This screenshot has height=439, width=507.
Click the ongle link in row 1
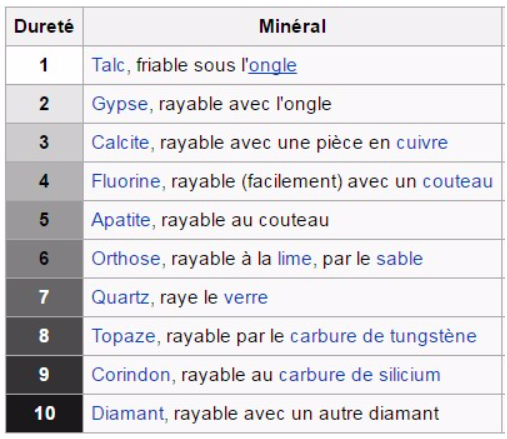pyautogui.click(x=273, y=66)
